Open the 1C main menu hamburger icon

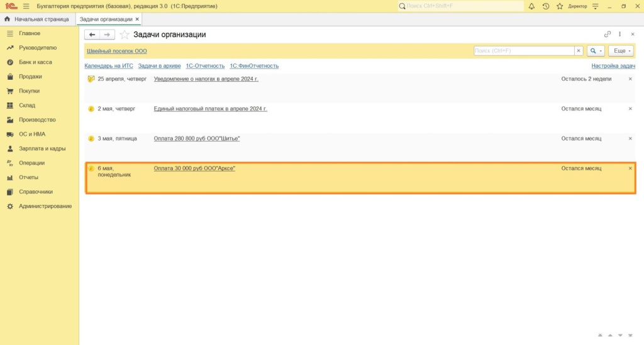coord(26,6)
